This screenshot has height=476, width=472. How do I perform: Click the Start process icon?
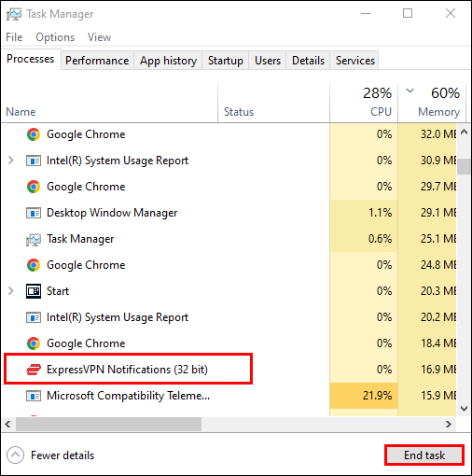34,291
